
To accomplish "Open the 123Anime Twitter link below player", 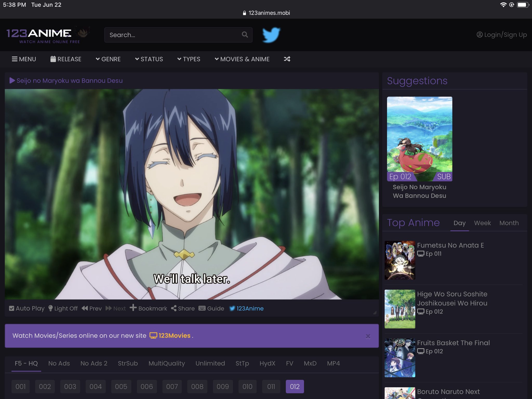I will coord(247,308).
